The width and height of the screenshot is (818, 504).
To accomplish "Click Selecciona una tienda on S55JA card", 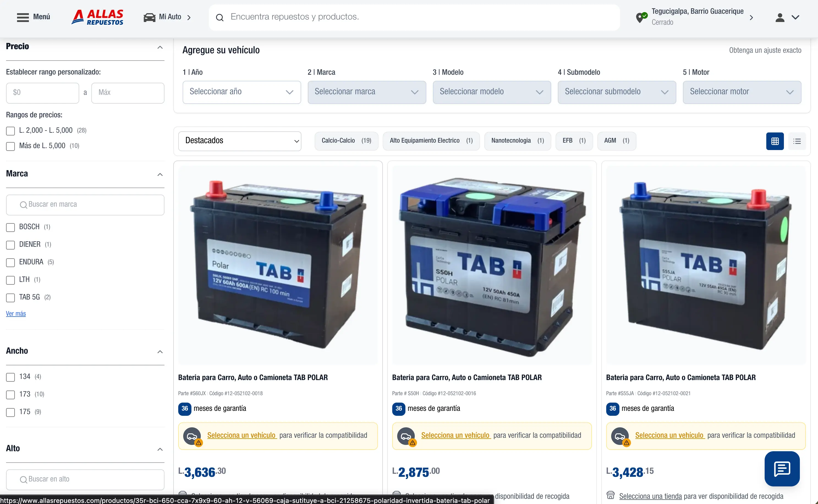I will pyautogui.click(x=650, y=496).
